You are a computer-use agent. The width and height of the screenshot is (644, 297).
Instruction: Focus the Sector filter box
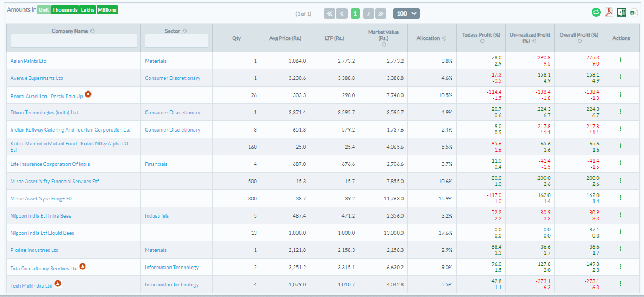[x=177, y=41]
